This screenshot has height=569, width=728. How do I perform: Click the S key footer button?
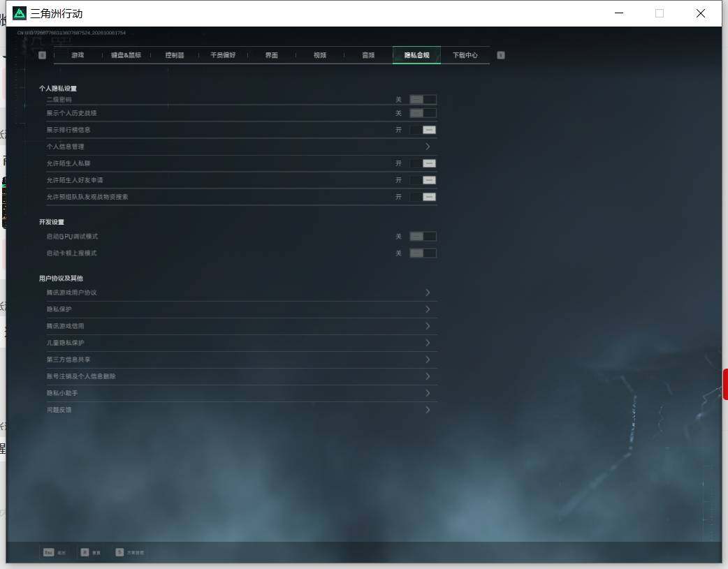(x=129, y=552)
